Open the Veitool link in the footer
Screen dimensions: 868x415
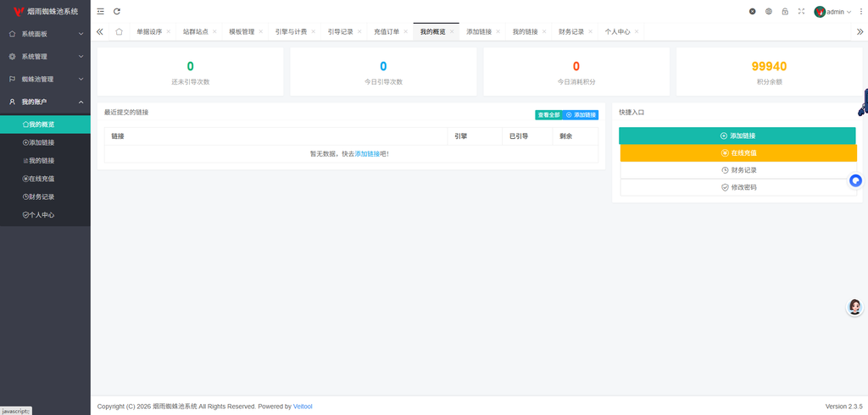point(303,407)
